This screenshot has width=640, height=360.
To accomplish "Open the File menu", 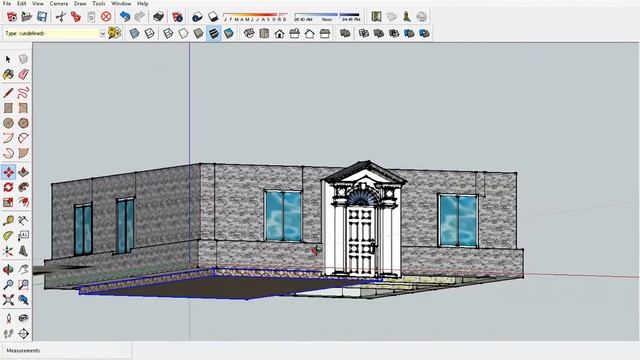I will pos(7,3).
